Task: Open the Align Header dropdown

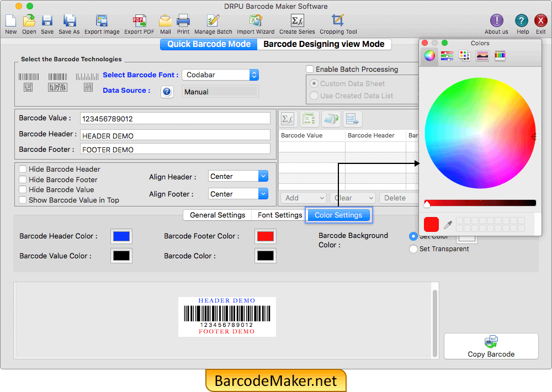Action: (x=238, y=176)
